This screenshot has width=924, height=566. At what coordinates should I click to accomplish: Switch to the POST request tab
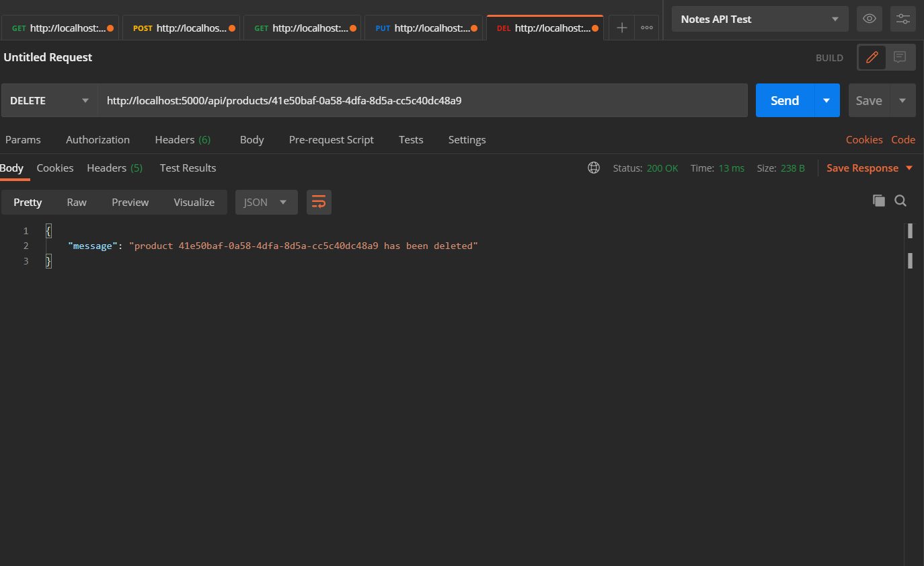(181, 28)
